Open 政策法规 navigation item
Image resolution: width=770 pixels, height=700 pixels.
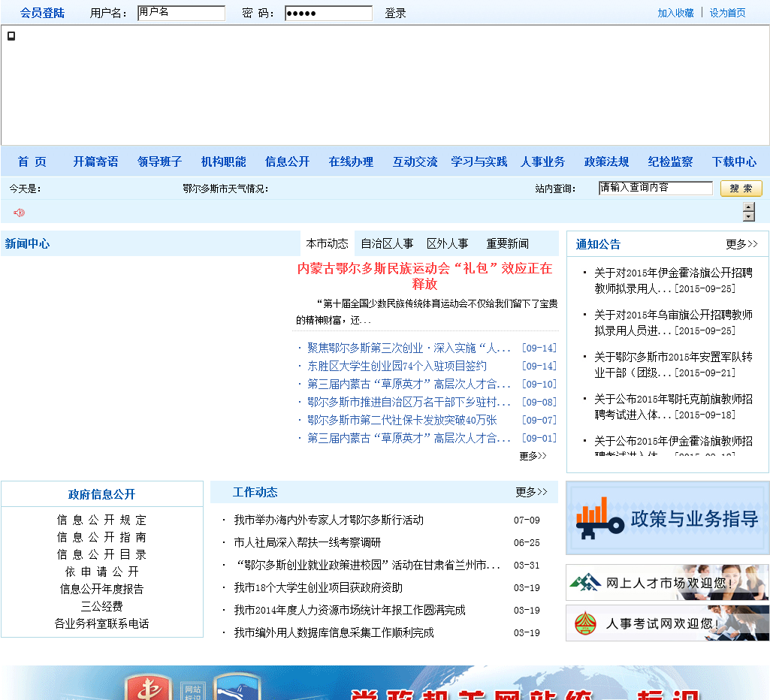606,161
